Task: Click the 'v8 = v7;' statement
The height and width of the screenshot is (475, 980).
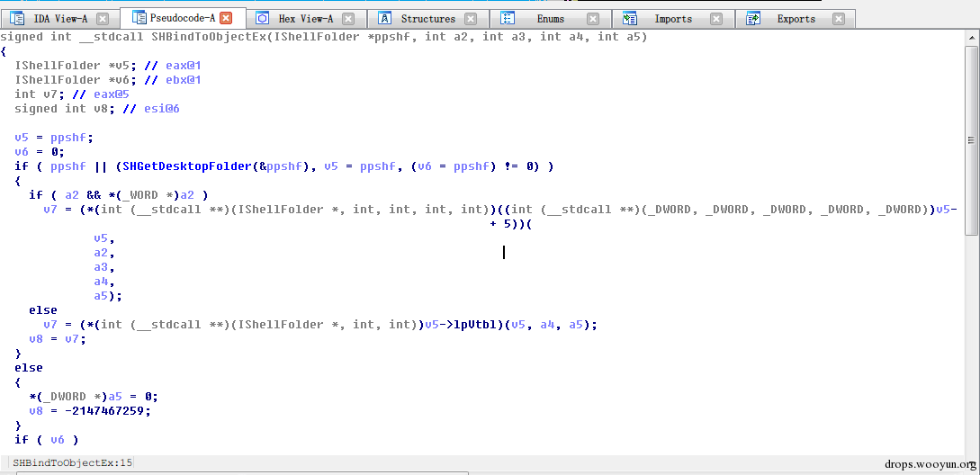Action: 58,339
